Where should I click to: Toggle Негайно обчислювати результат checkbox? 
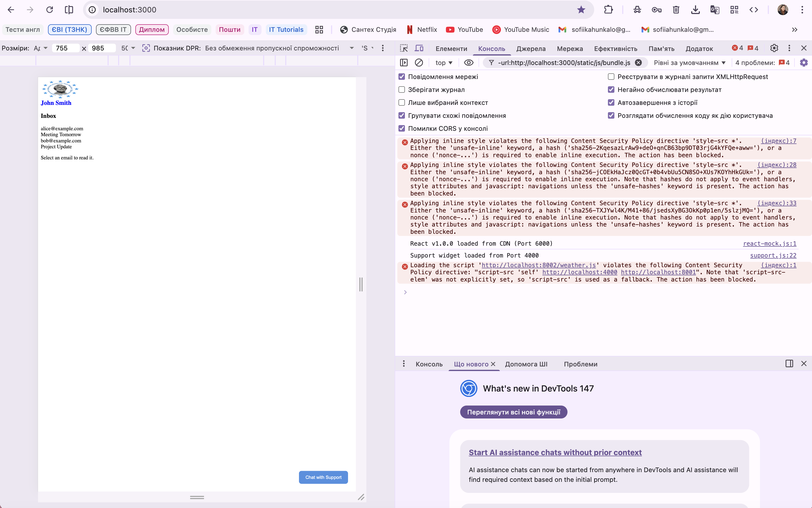coord(611,89)
